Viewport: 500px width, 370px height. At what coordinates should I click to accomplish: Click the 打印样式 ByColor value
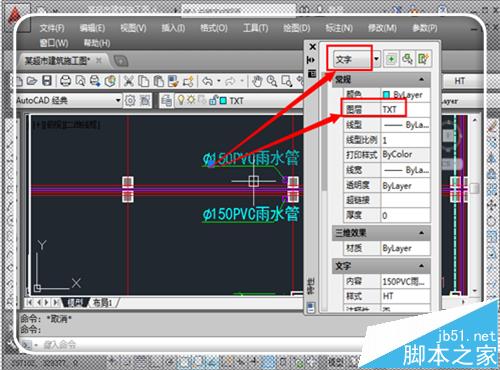(405, 155)
